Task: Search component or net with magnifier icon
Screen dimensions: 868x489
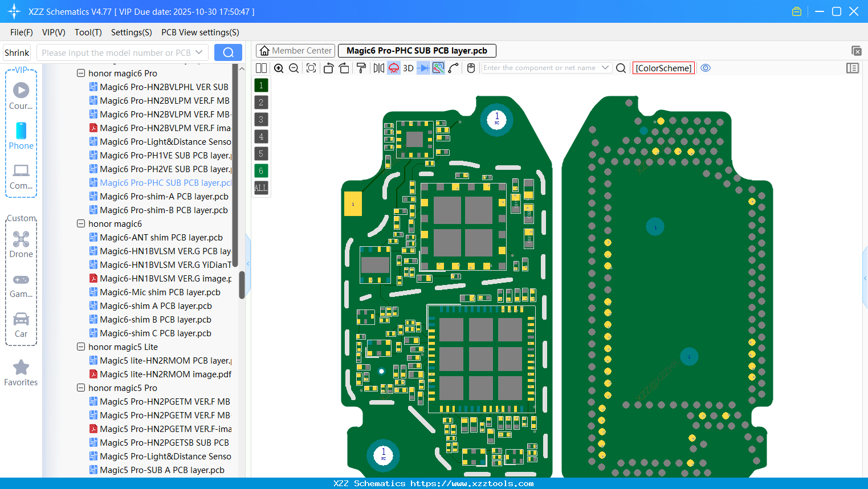Action: (x=621, y=68)
